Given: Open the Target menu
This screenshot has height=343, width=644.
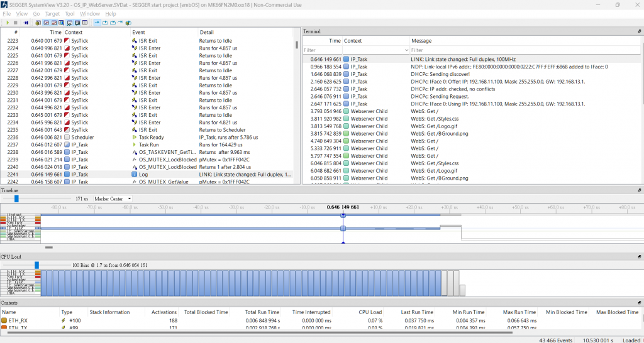Looking at the screenshot, I should point(52,14).
